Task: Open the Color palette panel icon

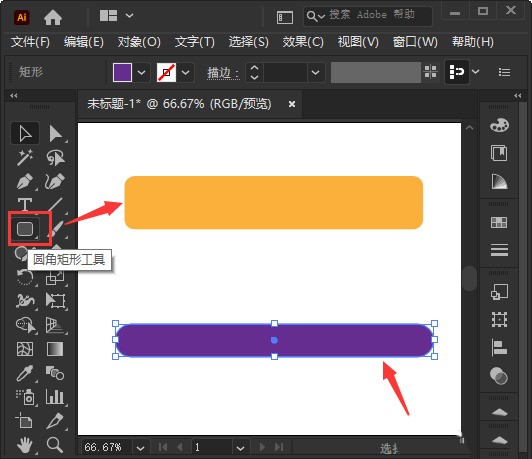Action: (x=499, y=126)
